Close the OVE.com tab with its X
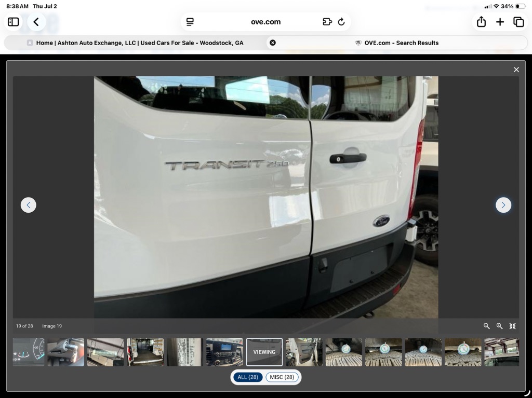Screen dimensions: 532x398 coord(272,43)
